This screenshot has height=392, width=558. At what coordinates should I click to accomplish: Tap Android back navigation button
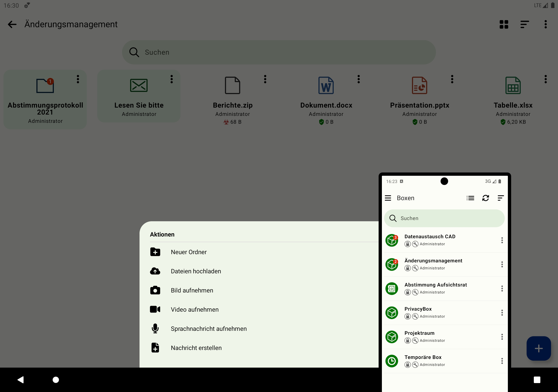coord(21,380)
